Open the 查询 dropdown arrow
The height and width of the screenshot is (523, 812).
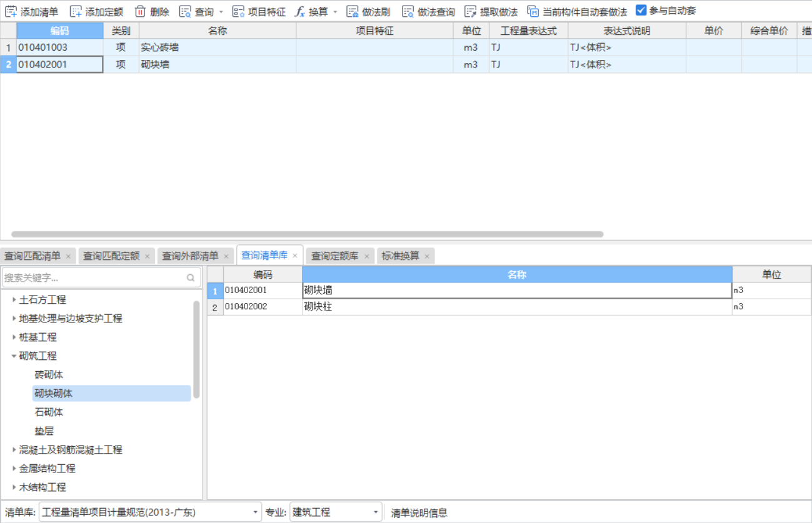tap(221, 12)
